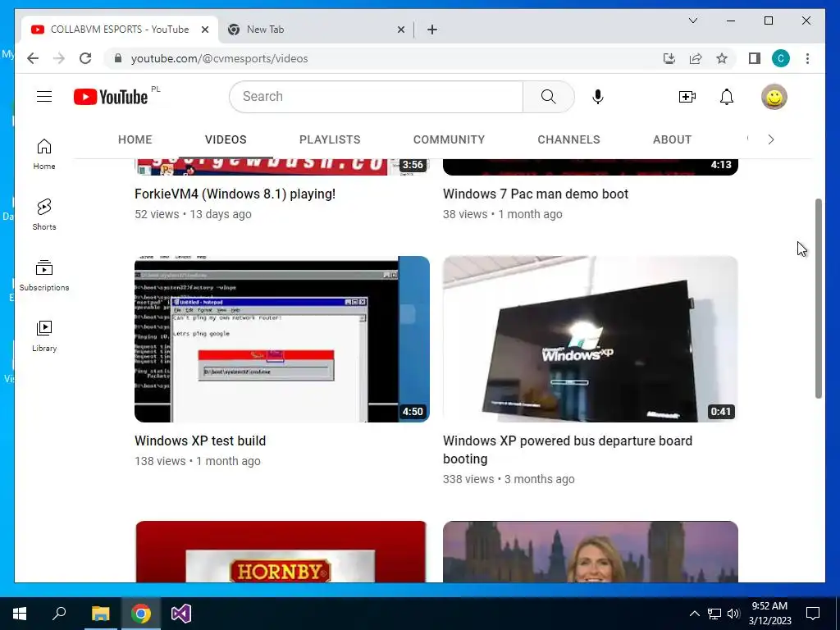
Task: Search with your voice microphone icon
Action: [598, 97]
